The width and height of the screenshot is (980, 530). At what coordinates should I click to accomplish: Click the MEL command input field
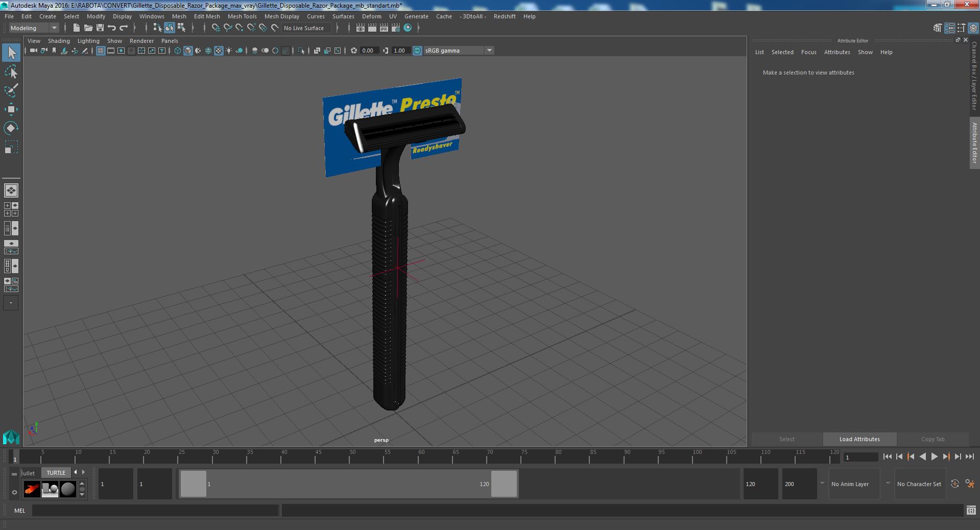pyautogui.click(x=155, y=510)
